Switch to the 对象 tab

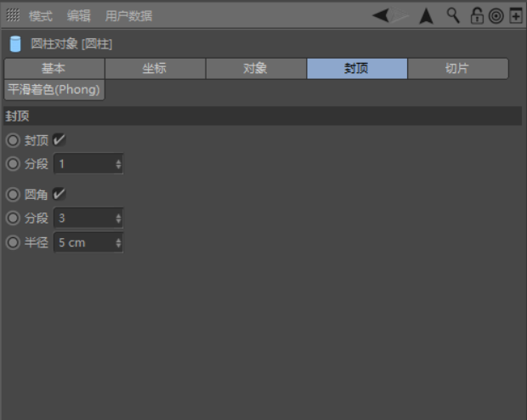[x=256, y=69]
